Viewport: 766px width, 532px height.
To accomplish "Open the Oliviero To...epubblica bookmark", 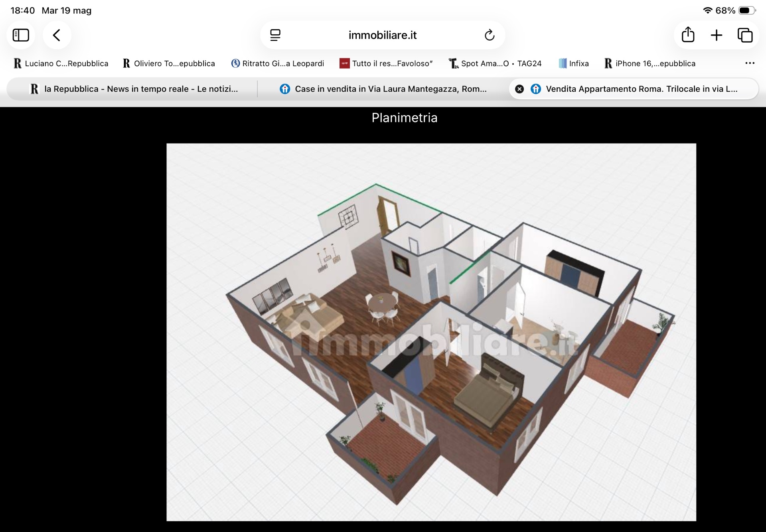I will (x=169, y=63).
